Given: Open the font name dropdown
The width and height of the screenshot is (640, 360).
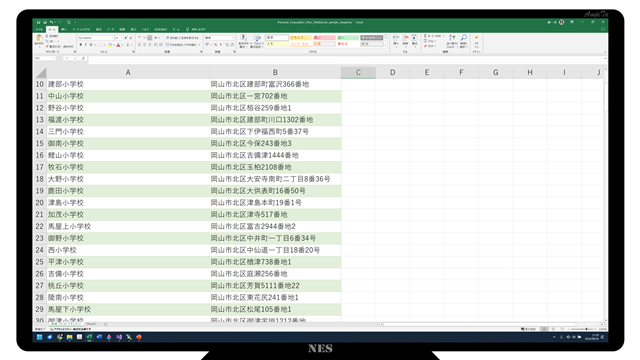Looking at the screenshot, I should [x=112, y=38].
